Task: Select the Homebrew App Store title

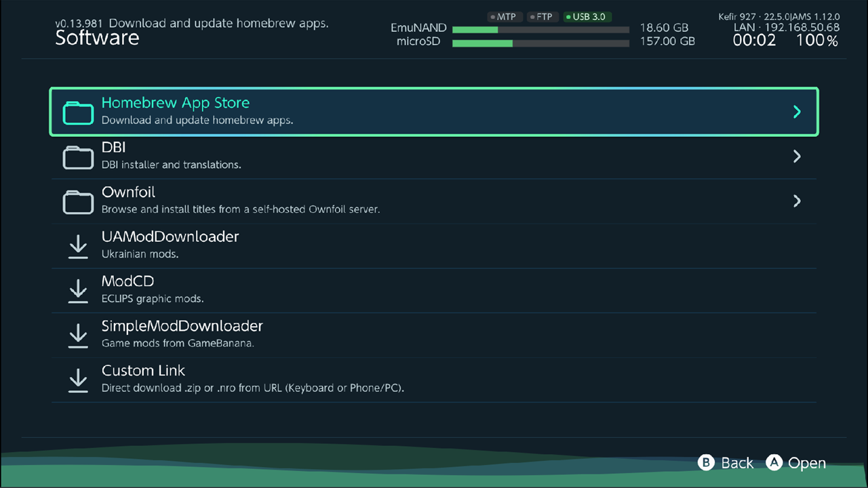Action: point(176,103)
